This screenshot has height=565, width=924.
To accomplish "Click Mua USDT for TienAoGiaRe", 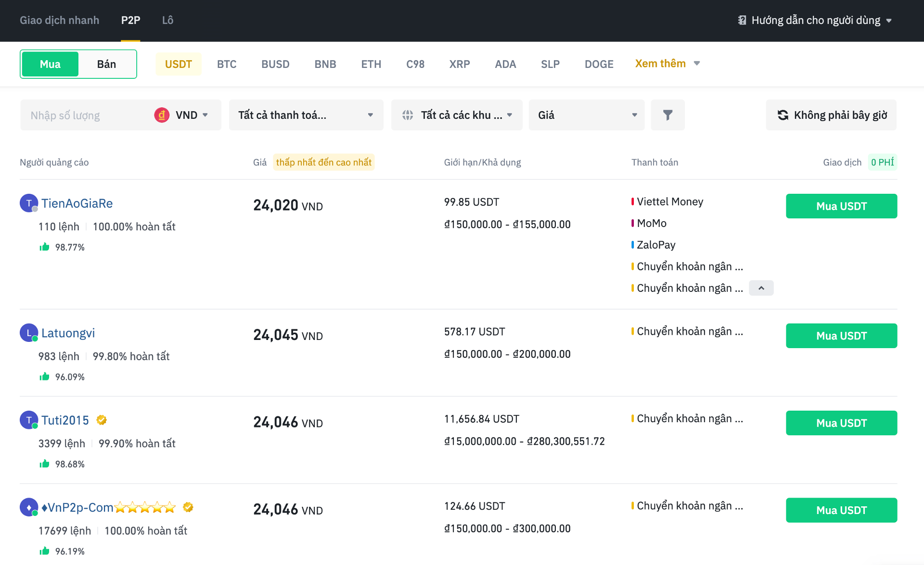I will click(x=841, y=206).
